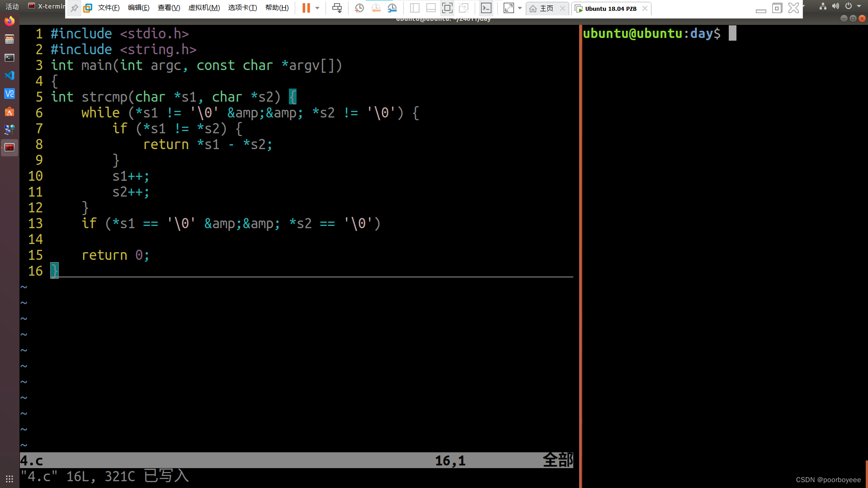Launch Visual Studio Code from the dock
The width and height of the screenshot is (868, 488).
coord(9,75)
